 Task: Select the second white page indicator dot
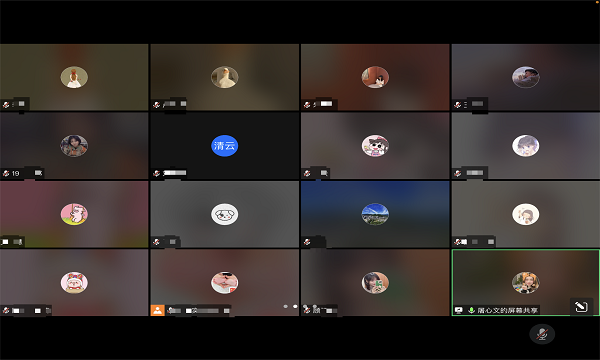pyautogui.click(x=295, y=306)
